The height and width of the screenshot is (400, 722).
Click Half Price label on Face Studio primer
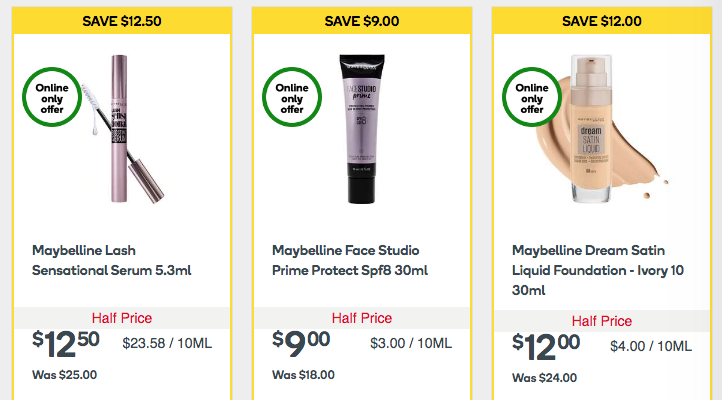pos(362,318)
